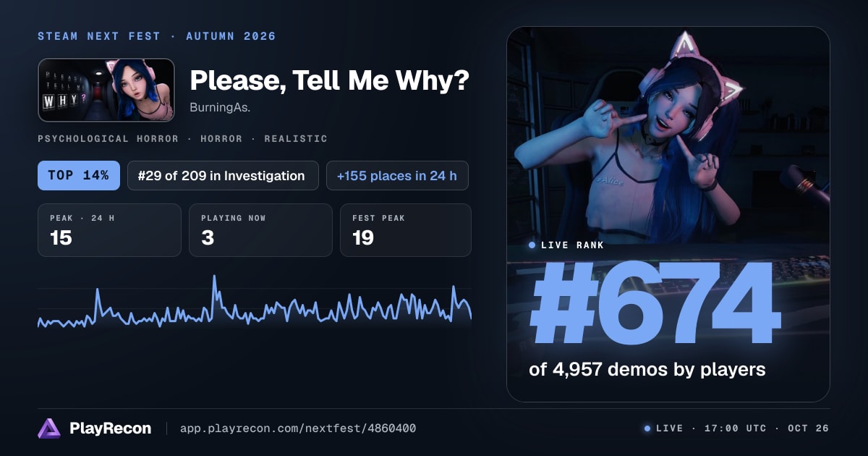Click the Steam Next Fest Autumn 2026 heading
The width and height of the screenshot is (868, 456).
(157, 36)
